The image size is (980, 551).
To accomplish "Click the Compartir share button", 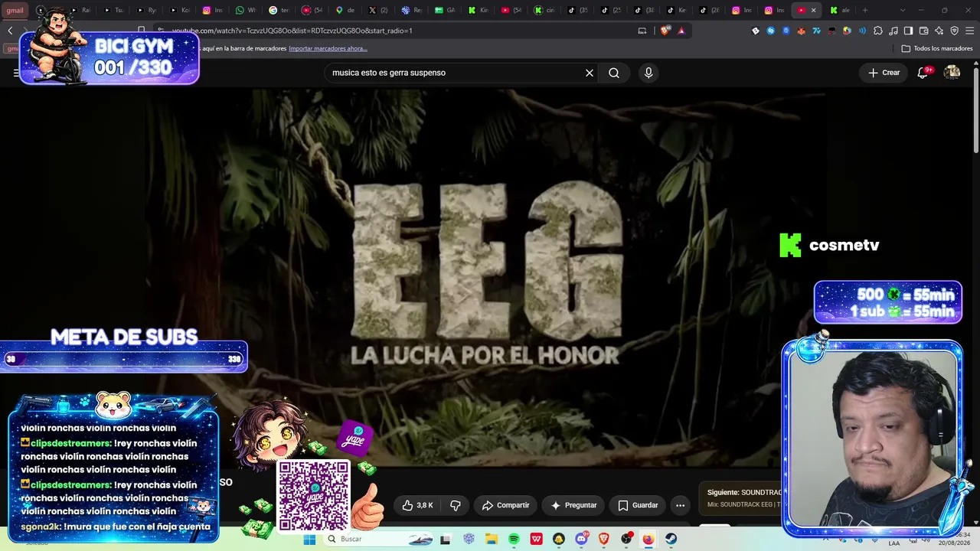I will coord(506,505).
